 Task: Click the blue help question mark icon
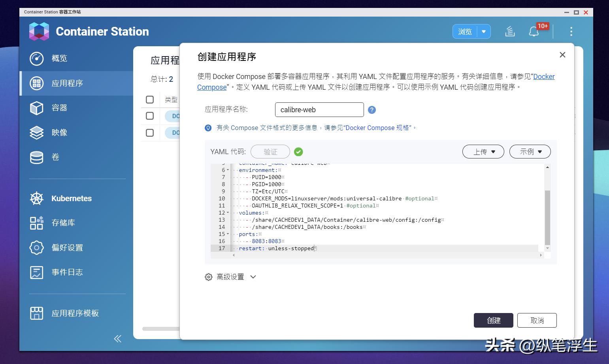click(x=372, y=110)
